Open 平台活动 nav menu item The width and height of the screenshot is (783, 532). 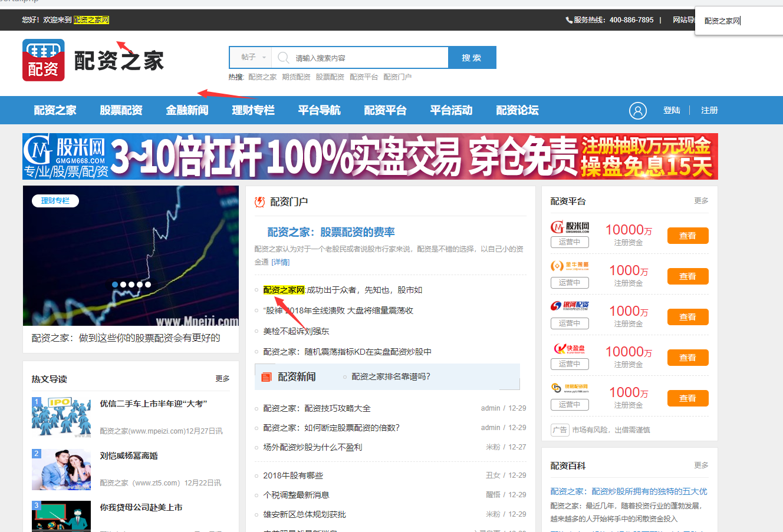click(452, 110)
